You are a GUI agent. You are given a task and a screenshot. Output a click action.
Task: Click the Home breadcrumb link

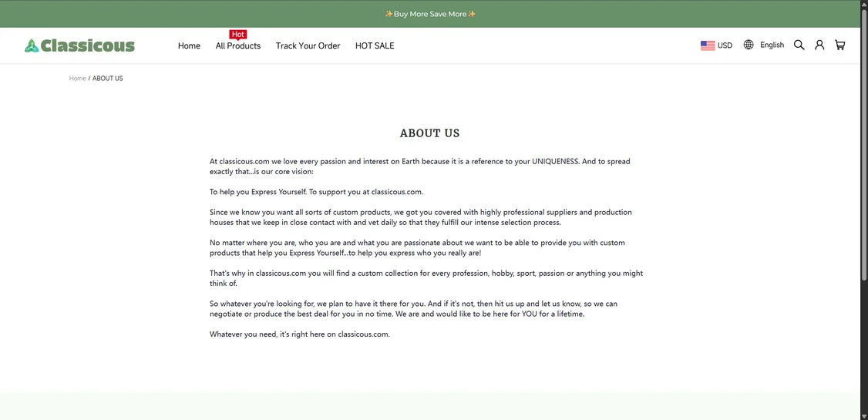click(x=78, y=79)
